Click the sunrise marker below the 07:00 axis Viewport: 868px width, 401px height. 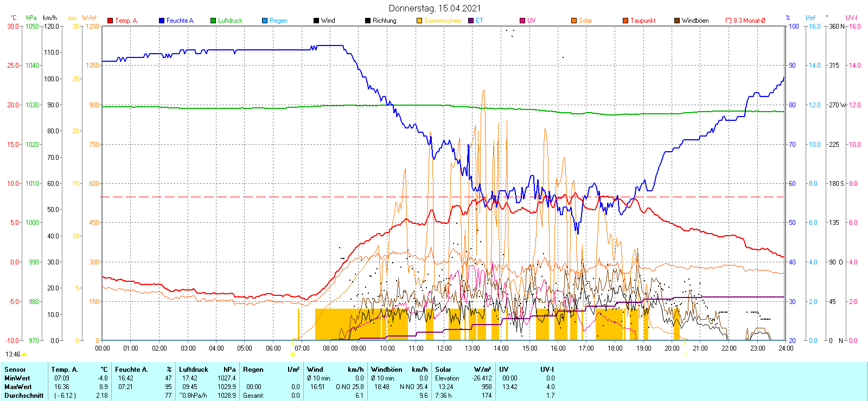(293, 354)
